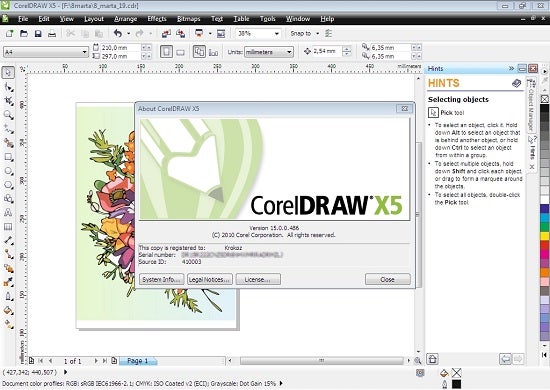Pick the orange swatch in color palette
Screen dimensions: 550x390
(545, 273)
